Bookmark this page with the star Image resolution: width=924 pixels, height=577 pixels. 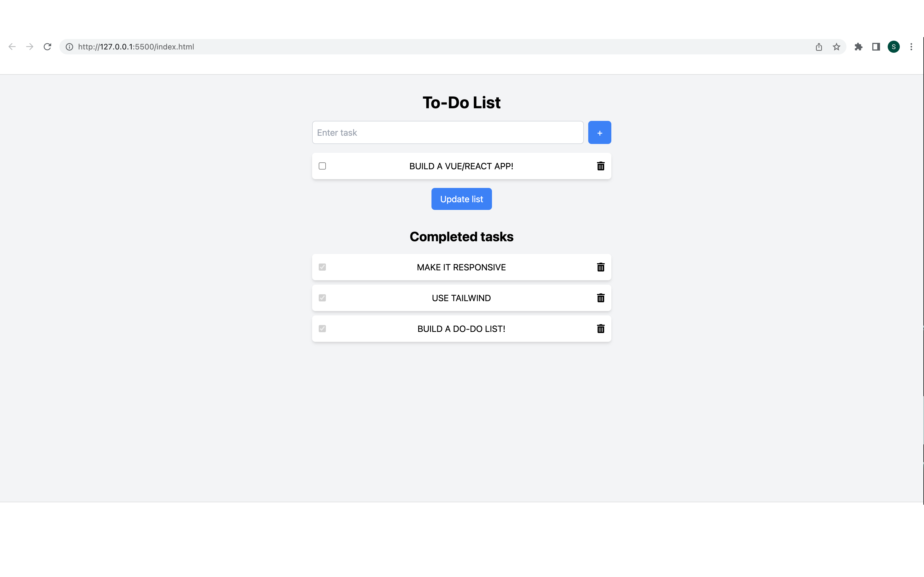836,46
